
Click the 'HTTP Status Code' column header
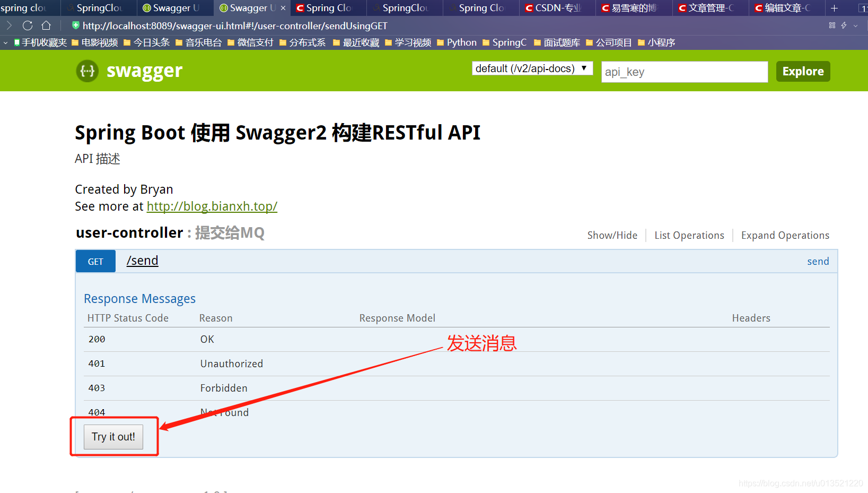tap(128, 318)
